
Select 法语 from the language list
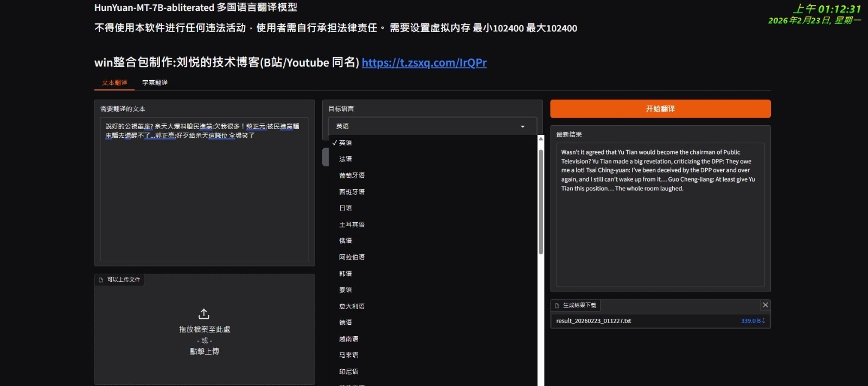click(x=346, y=159)
